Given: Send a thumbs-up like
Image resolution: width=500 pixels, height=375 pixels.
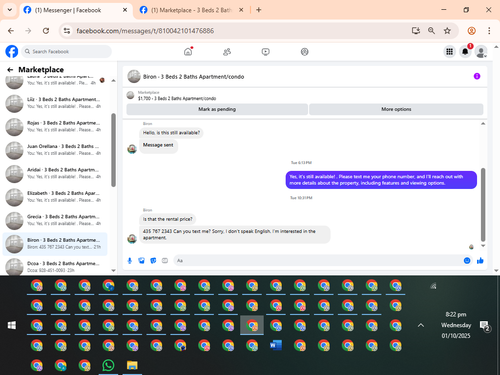Looking at the screenshot, I should coord(480,261).
